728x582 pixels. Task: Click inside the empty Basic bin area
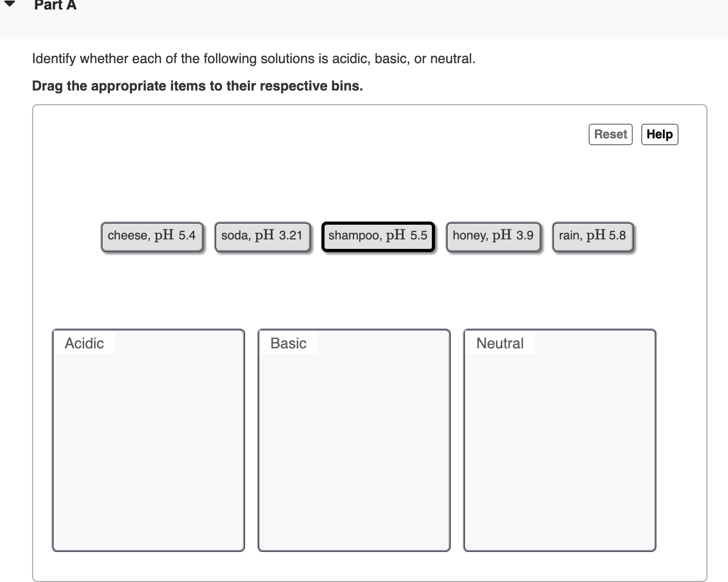click(x=354, y=453)
